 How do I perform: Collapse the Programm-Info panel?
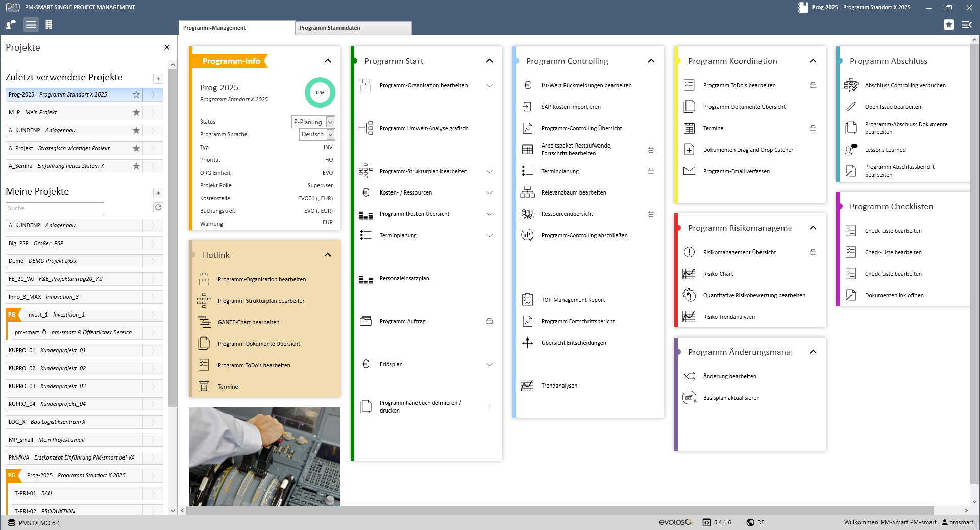coord(328,61)
